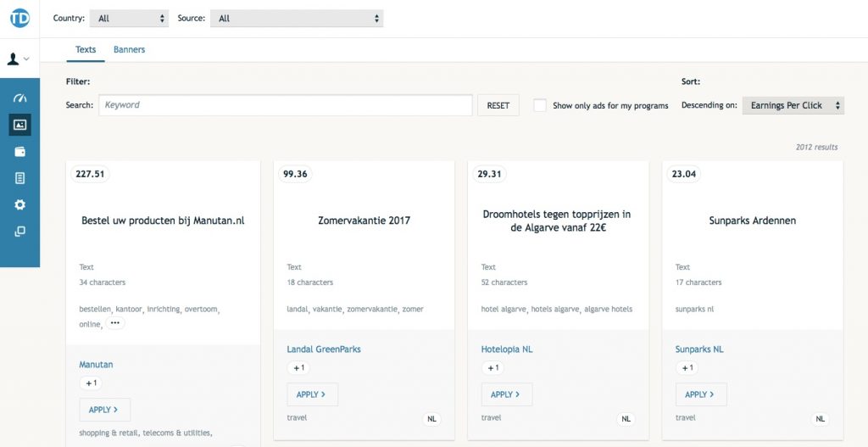Screen dimensions: 868x447
Task: Click travel category on Landal GreenParks card
Action: click(297, 417)
